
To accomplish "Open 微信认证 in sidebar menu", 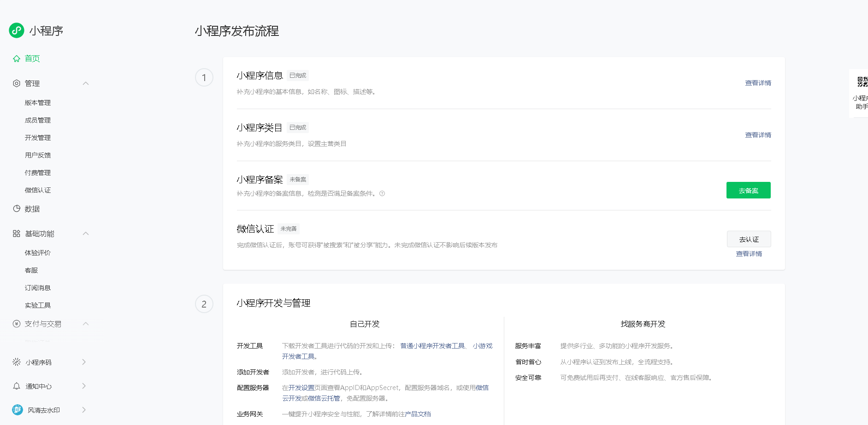I will click(38, 190).
